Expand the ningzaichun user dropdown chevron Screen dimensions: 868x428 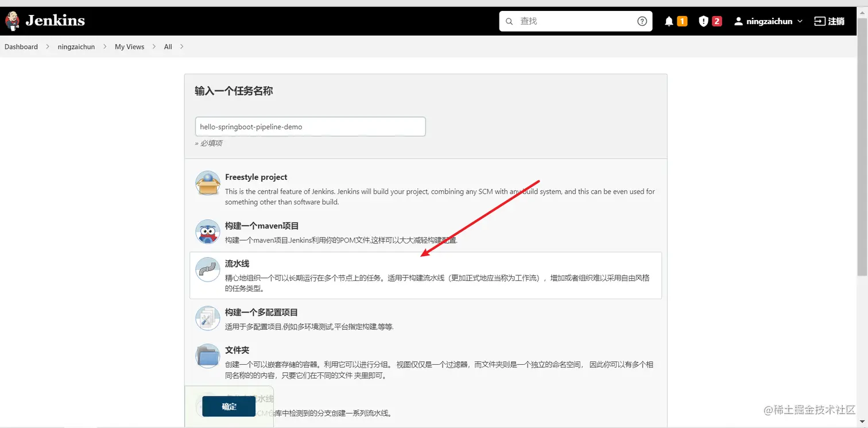[x=800, y=22]
